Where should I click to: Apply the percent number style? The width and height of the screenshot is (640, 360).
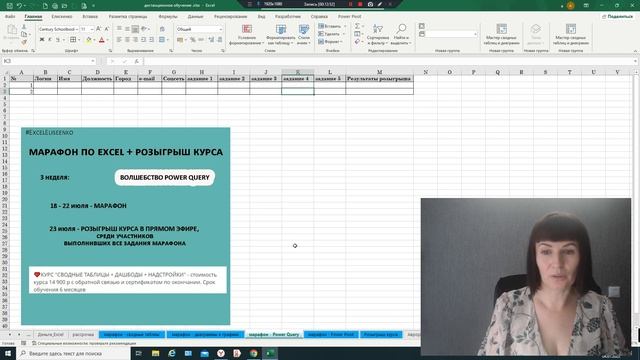[x=193, y=40]
